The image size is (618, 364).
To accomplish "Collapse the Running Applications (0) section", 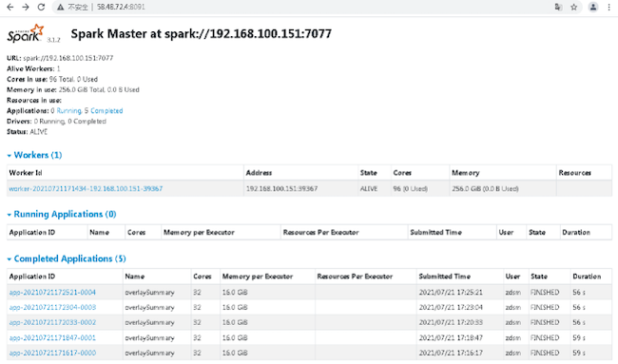I will tap(62, 214).
